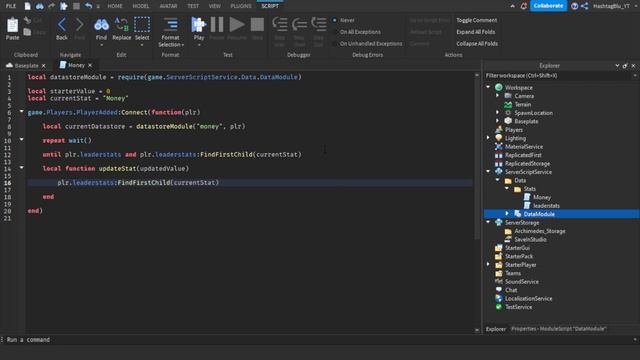Switch to the Explorer panel tab at bottom
Viewport: 640px width, 360px height.
point(496,329)
